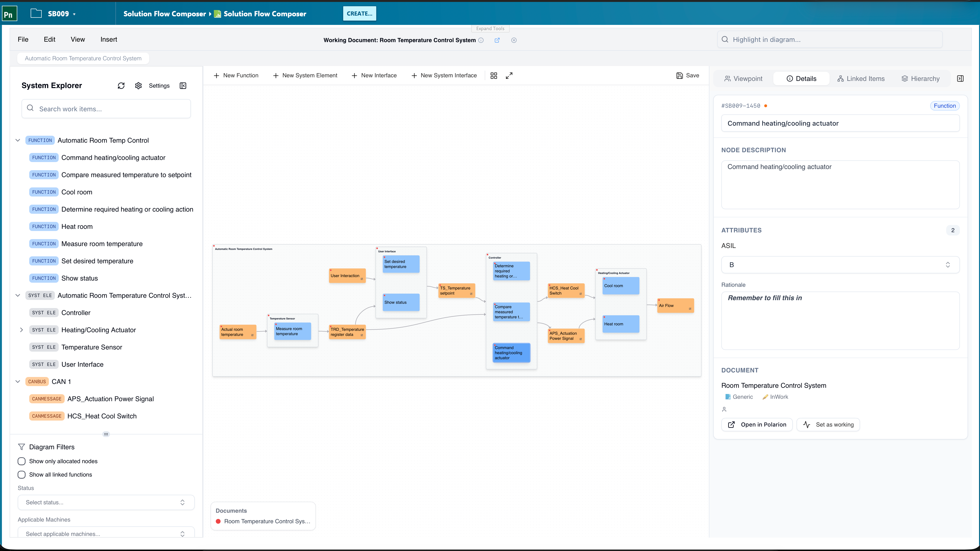Toggle Show only allocated nodes checkbox

[22, 461]
